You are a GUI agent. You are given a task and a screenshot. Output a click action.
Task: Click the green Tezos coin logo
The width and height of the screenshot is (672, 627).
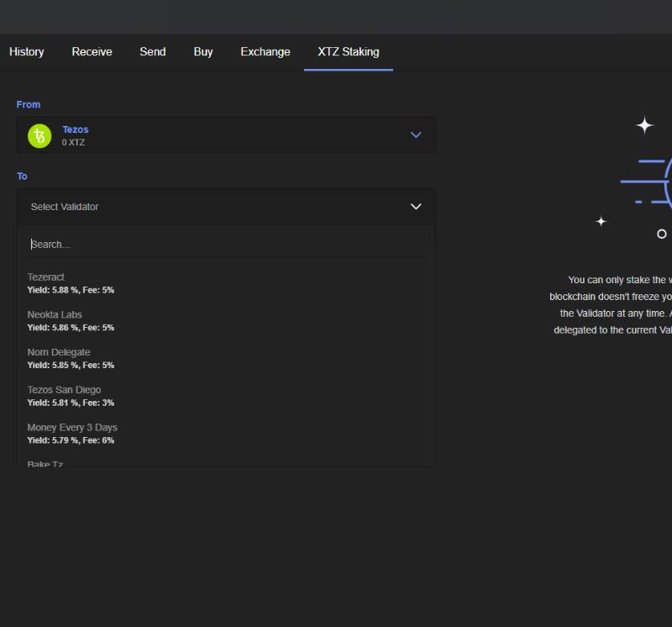(39, 135)
